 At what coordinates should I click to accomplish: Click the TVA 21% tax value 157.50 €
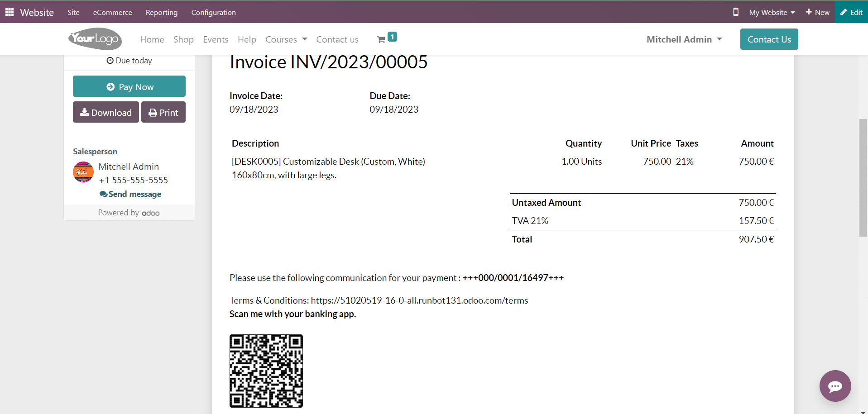(756, 221)
